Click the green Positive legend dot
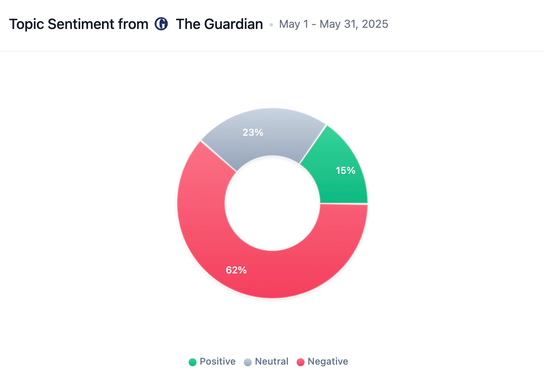The width and height of the screenshot is (544, 392). [x=193, y=362]
